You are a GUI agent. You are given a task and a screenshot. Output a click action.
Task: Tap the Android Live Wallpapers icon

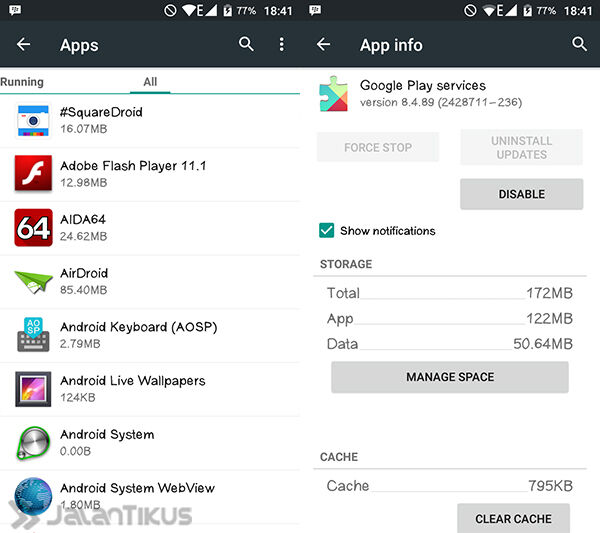click(x=33, y=389)
